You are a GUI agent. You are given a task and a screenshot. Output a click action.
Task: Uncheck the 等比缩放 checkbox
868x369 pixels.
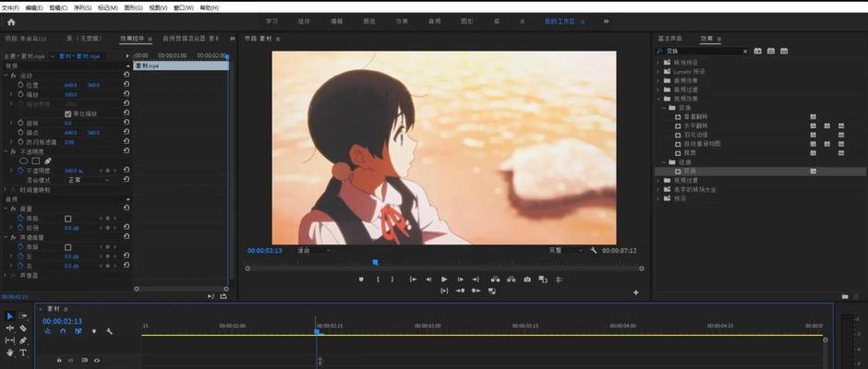(x=68, y=113)
